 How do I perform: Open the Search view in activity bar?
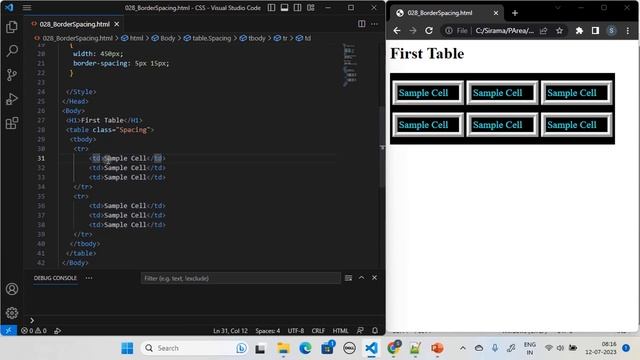[12, 51]
